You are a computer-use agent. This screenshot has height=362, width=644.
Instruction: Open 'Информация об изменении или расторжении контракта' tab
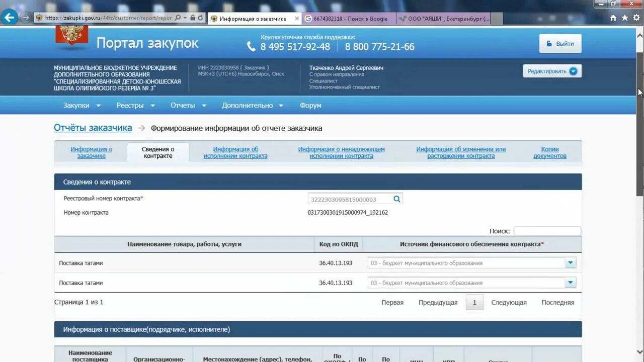tap(461, 152)
